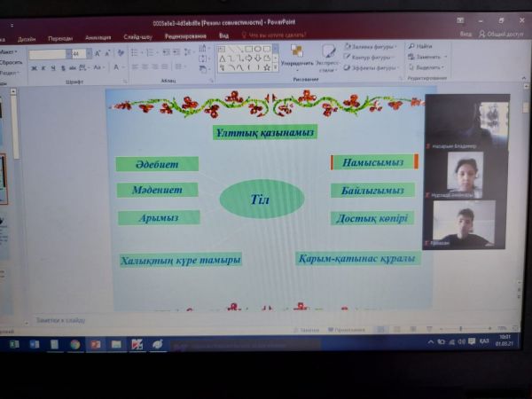Toggle the Примечания comments pane button

point(348,329)
